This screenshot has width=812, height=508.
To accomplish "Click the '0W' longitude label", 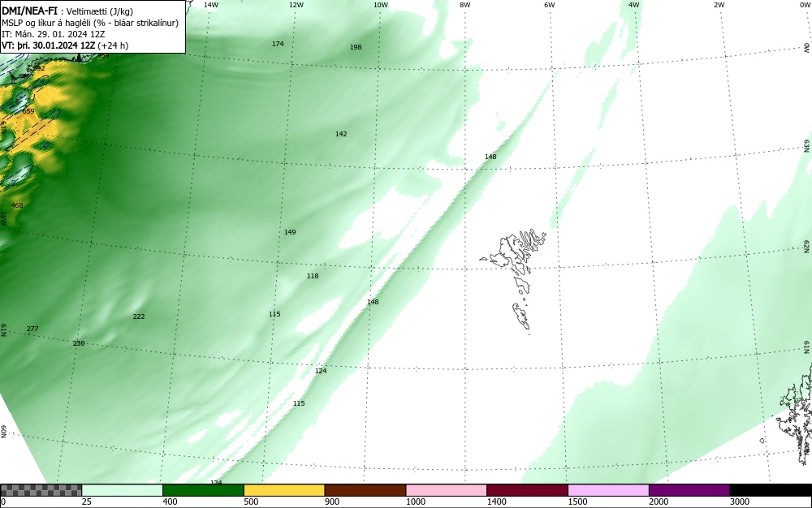I will point(804,5).
